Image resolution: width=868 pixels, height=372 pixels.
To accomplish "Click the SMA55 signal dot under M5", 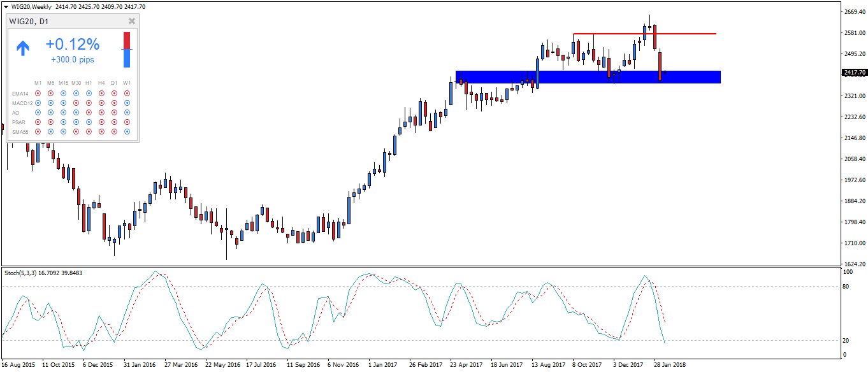I will [50, 131].
